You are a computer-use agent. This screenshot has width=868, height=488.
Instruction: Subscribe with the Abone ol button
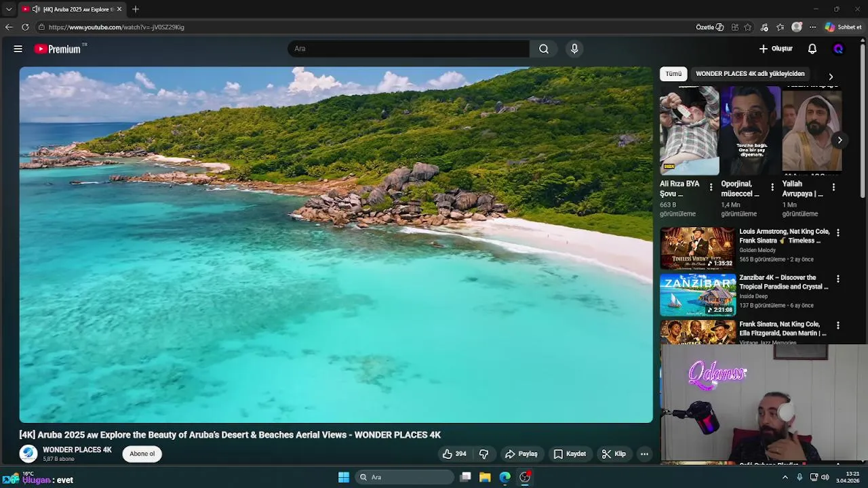point(142,454)
